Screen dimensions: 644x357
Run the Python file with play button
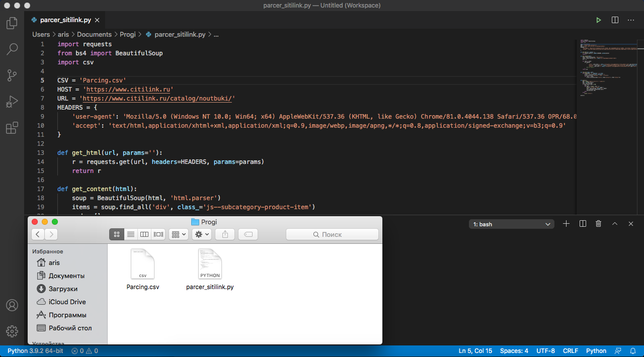[598, 20]
